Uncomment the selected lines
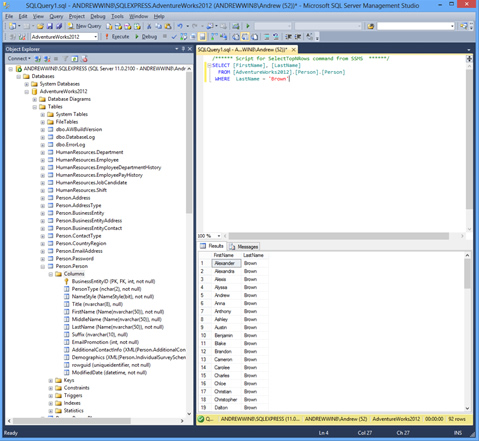The width and height of the screenshot is (479, 441). (x=276, y=37)
